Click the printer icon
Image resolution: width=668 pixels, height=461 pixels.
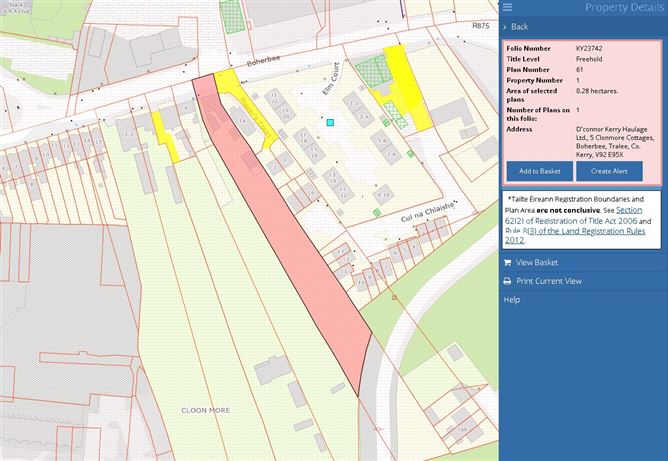tap(507, 281)
